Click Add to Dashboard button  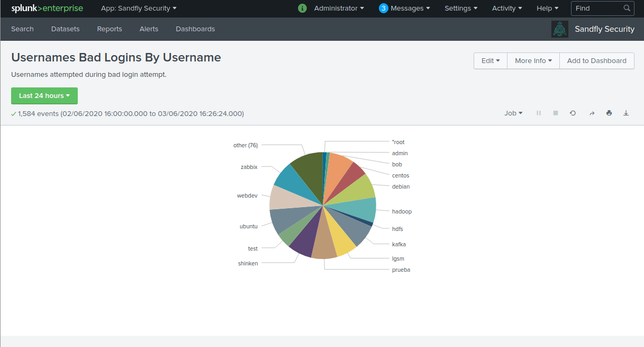point(597,61)
